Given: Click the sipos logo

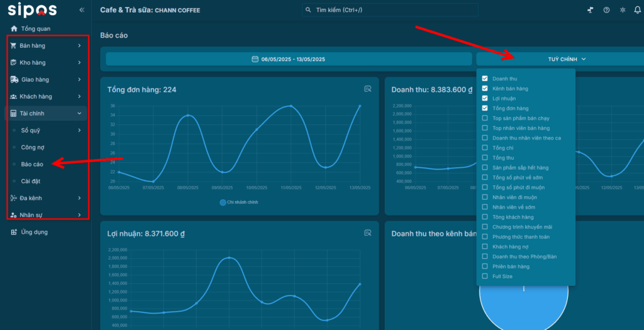Looking at the screenshot, I should (32, 10).
